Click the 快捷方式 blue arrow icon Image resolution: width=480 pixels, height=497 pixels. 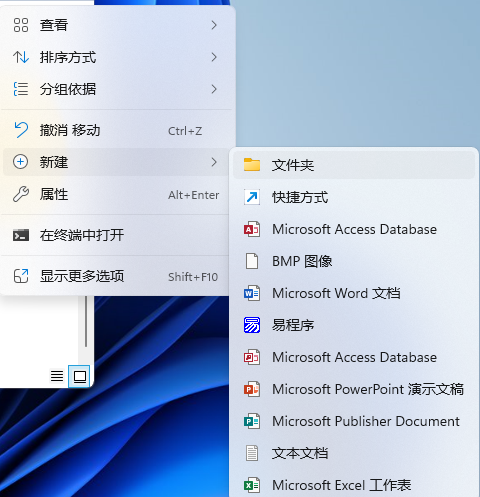252,197
